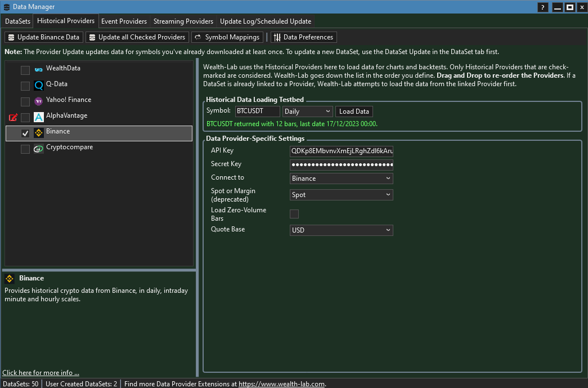The image size is (588, 388).
Task: Open the Quote Base dropdown
Action: [341, 230]
